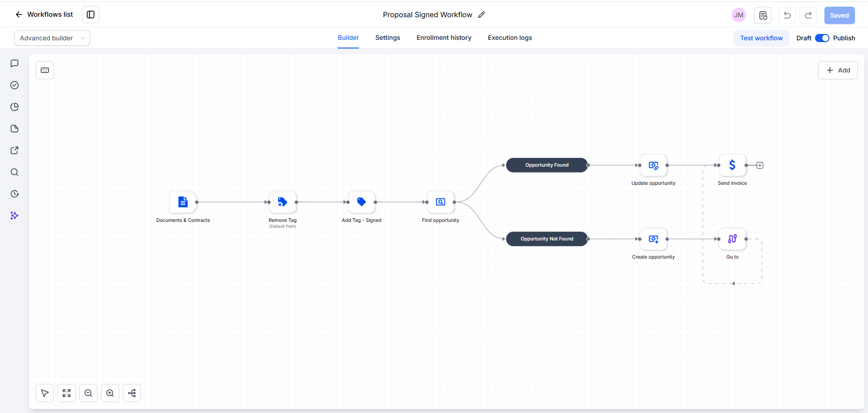The height and width of the screenshot is (413, 868).
Task: Select the Add Tag - Signed node
Action: pyautogui.click(x=362, y=202)
